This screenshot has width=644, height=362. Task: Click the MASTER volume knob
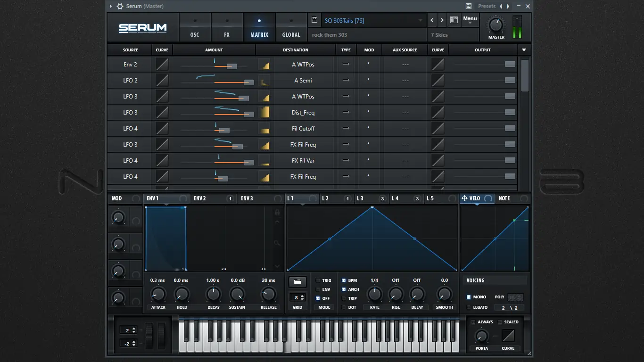click(495, 25)
